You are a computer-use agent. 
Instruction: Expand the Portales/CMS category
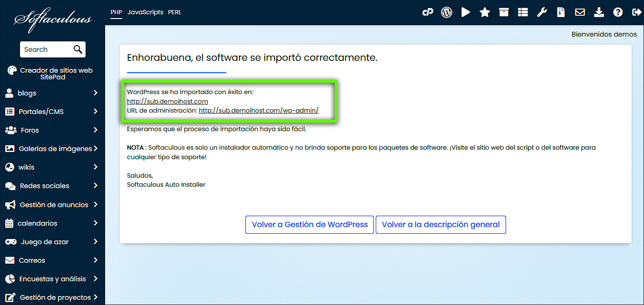(52, 112)
